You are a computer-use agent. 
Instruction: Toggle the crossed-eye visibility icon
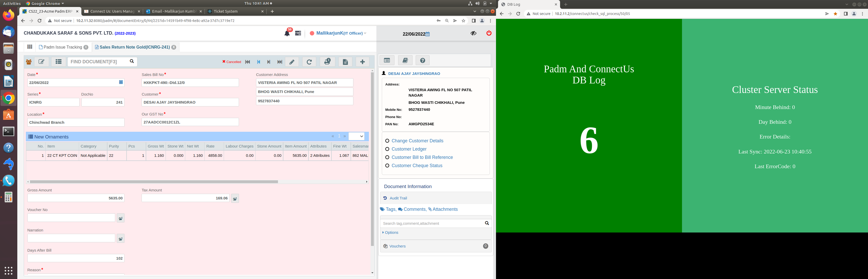[x=474, y=33]
